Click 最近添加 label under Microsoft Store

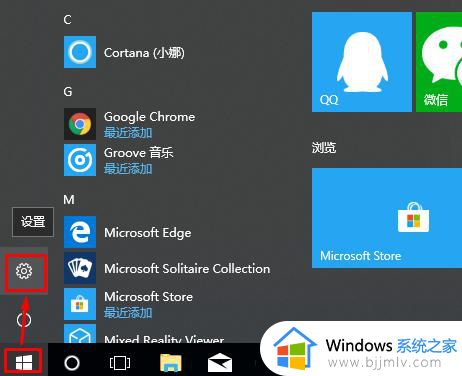tap(128, 313)
